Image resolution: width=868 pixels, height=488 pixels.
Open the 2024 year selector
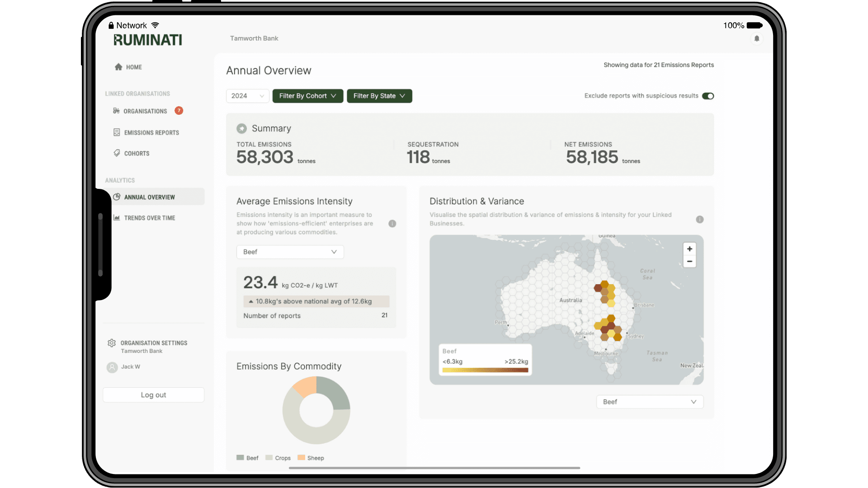click(247, 96)
